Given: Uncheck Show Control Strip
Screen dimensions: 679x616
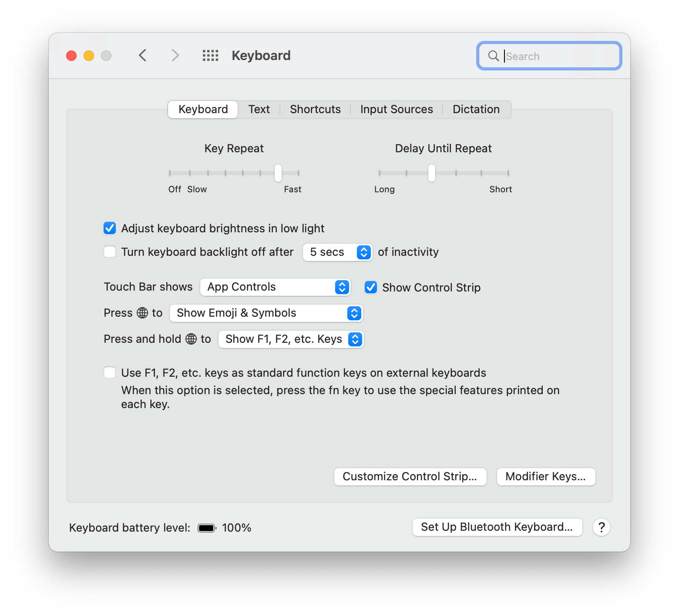Looking at the screenshot, I should [370, 287].
